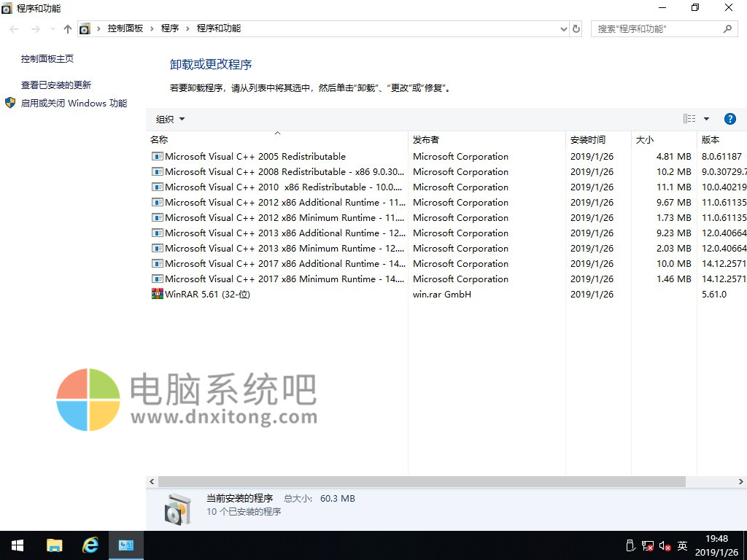Viewport: 747px width, 560px height.
Task: Open File Explorer from the taskbar
Action: click(x=54, y=545)
